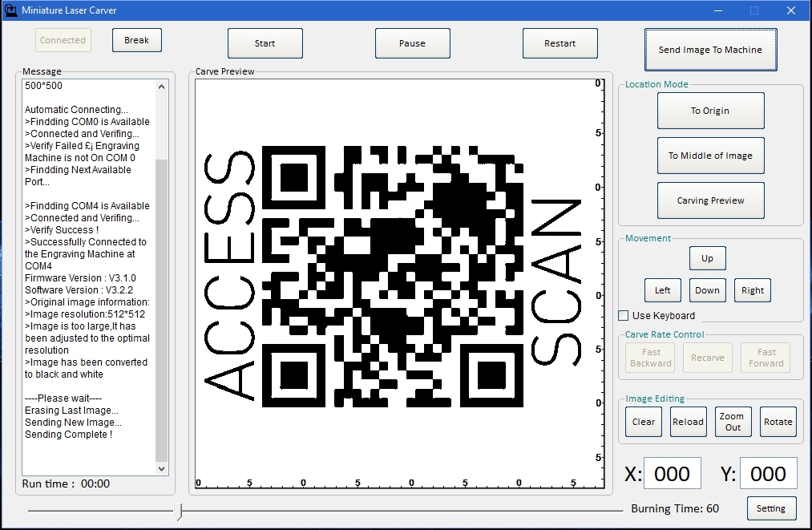Click the Fast Backward button

(651, 358)
